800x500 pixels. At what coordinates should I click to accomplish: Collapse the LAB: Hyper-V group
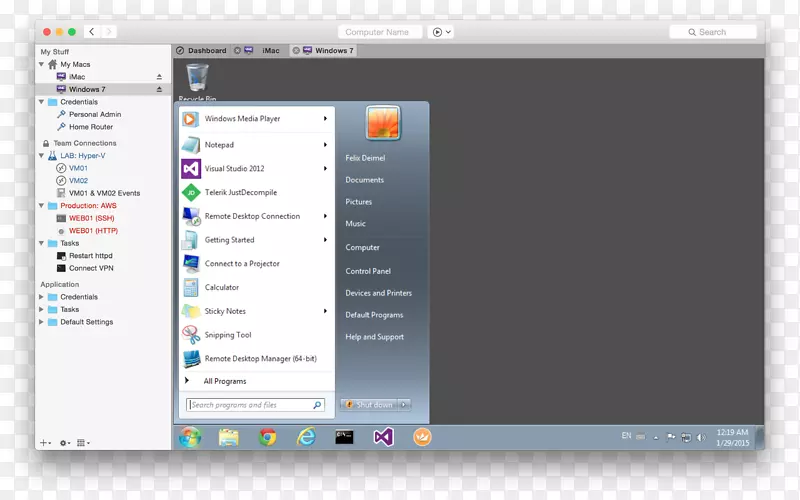pos(41,156)
